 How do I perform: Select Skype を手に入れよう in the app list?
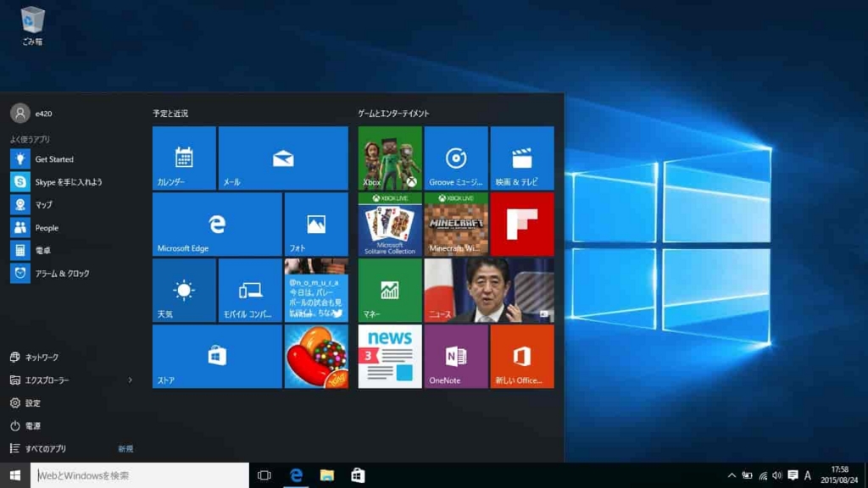click(71, 182)
